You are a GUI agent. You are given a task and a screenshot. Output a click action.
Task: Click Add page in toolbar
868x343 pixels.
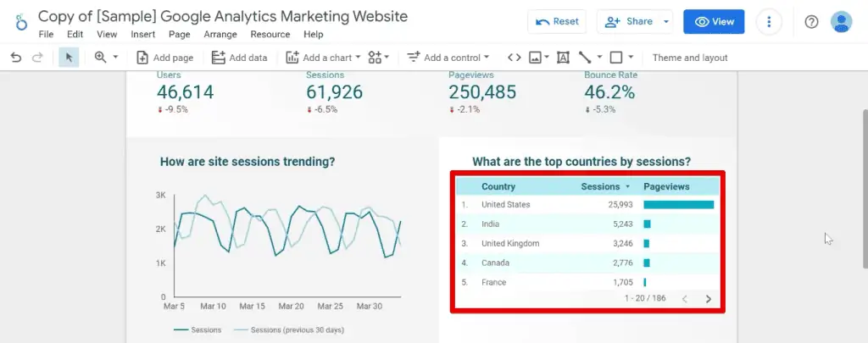click(164, 58)
